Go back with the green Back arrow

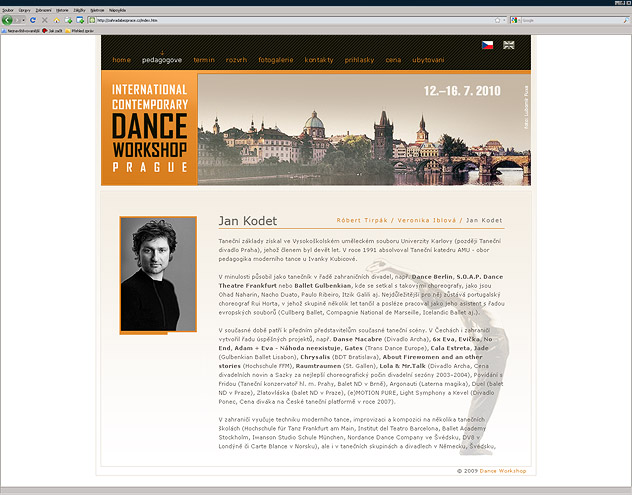click(7, 20)
